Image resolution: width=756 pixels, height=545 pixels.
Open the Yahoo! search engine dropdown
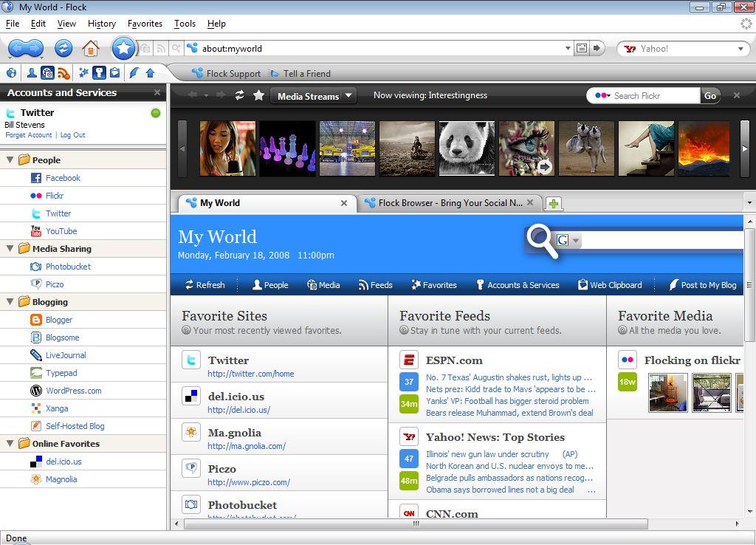point(740,49)
